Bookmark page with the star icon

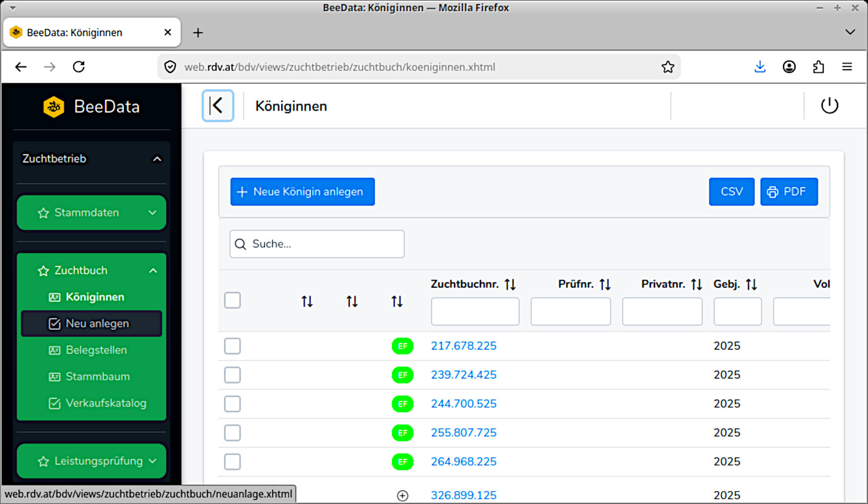tap(668, 67)
